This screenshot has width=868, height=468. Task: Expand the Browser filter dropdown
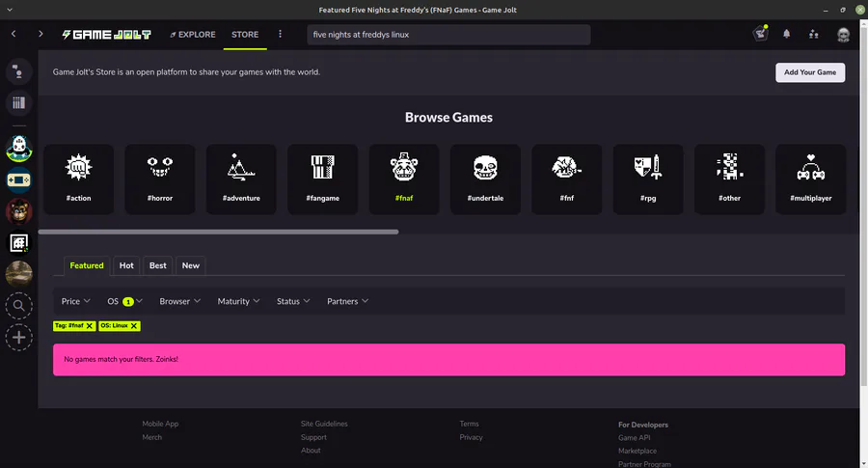pyautogui.click(x=180, y=301)
